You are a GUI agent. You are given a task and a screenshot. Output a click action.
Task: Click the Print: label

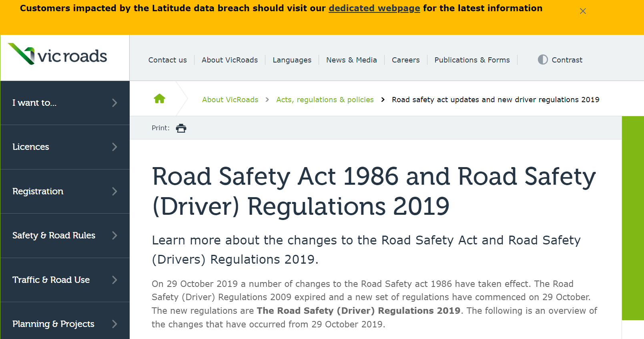click(160, 128)
